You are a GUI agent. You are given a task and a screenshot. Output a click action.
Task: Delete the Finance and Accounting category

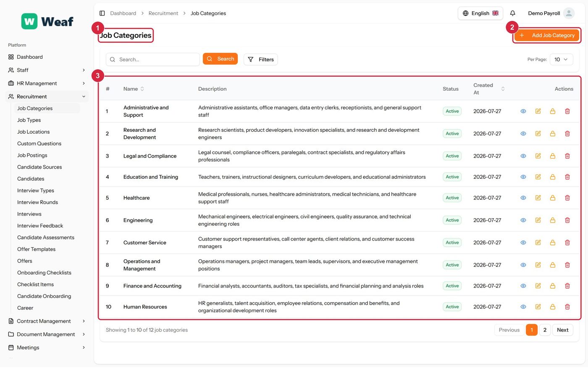(x=567, y=286)
